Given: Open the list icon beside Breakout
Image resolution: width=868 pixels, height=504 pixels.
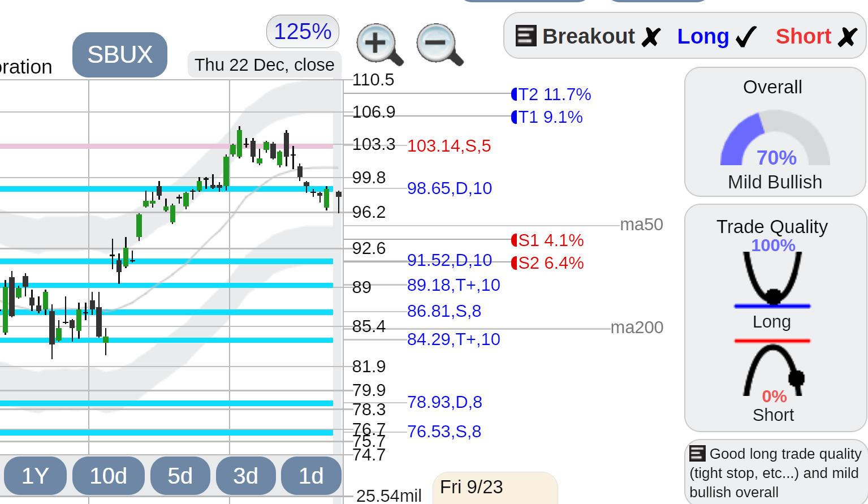Looking at the screenshot, I should [525, 36].
